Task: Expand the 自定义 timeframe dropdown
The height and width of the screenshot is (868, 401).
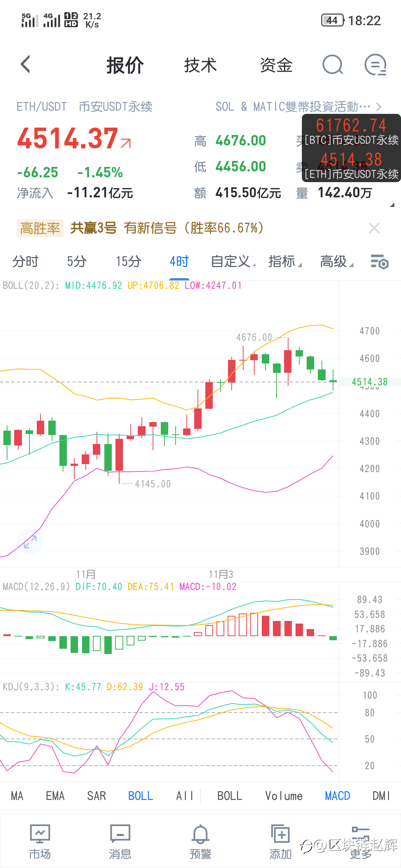Action: coord(233,262)
